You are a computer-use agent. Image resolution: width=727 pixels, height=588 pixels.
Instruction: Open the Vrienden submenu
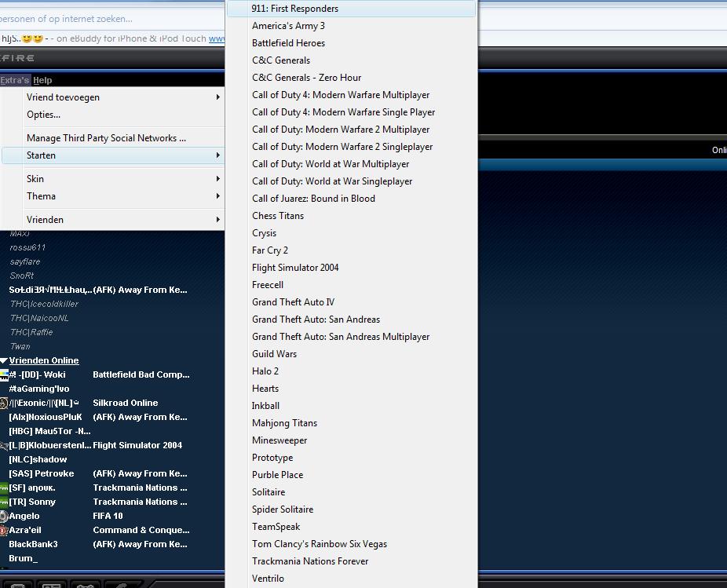click(x=113, y=220)
